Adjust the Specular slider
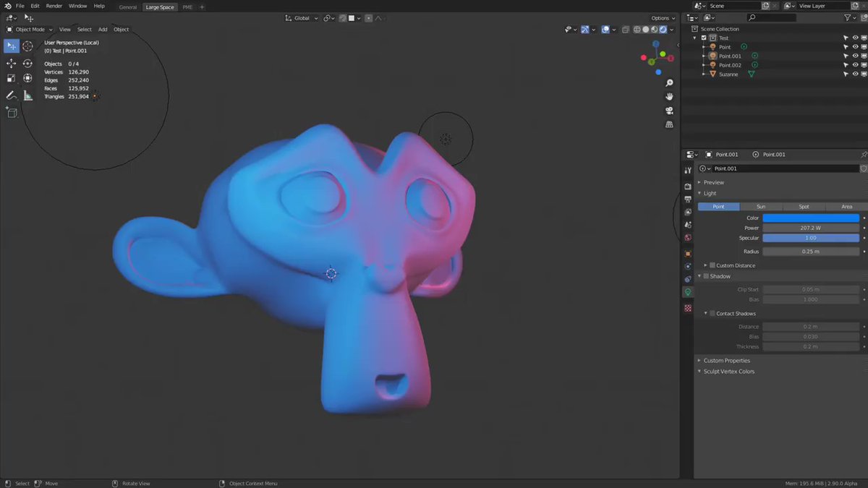Screen dimensions: 868x488 [811, 238]
